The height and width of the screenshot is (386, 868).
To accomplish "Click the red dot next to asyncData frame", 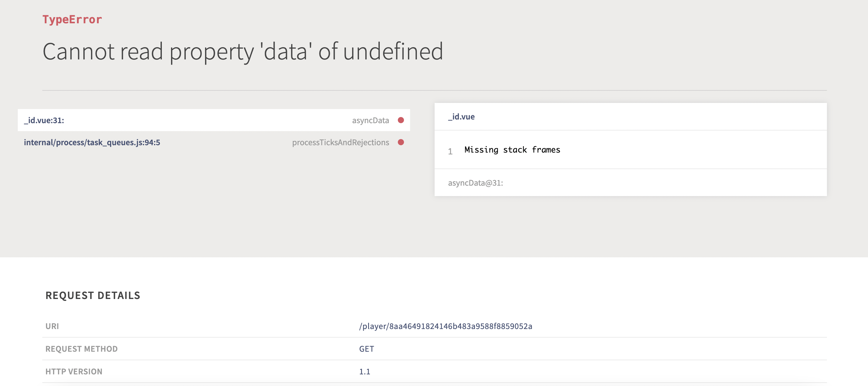I will click(x=401, y=120).
